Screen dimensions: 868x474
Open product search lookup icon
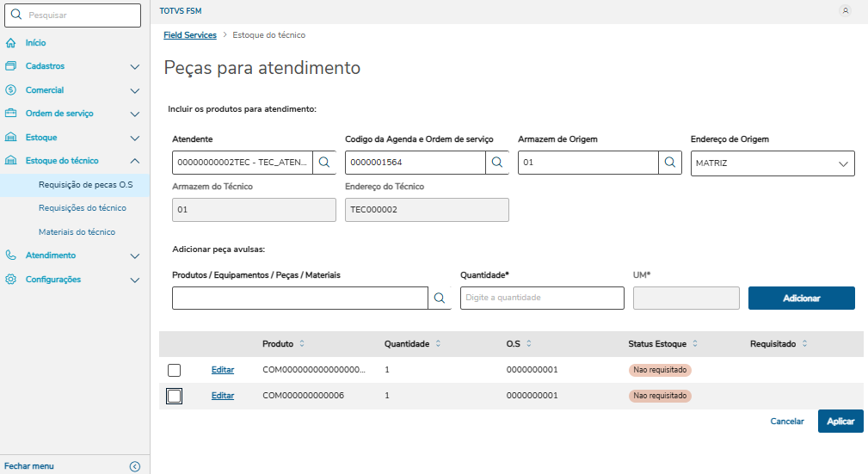(440, 298)
